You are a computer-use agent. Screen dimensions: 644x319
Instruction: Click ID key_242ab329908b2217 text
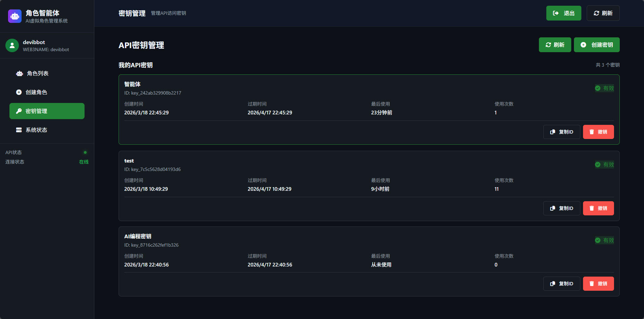coord(153,93)
